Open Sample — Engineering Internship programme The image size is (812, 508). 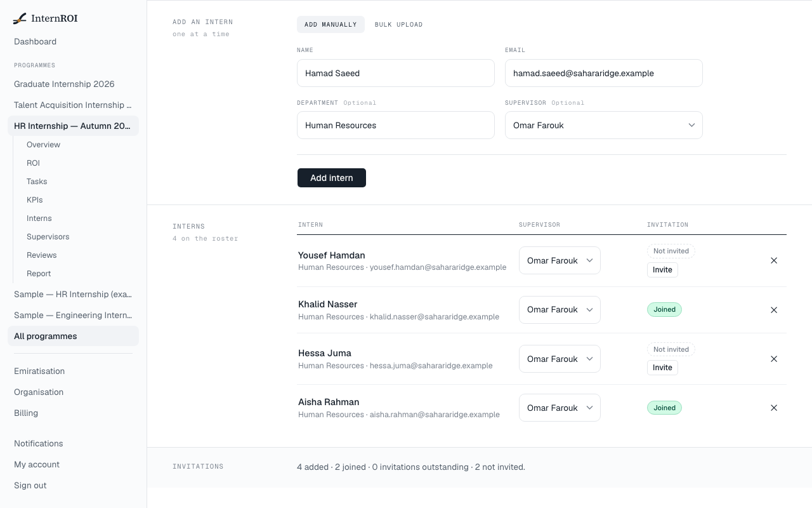[x=73, y=316]
